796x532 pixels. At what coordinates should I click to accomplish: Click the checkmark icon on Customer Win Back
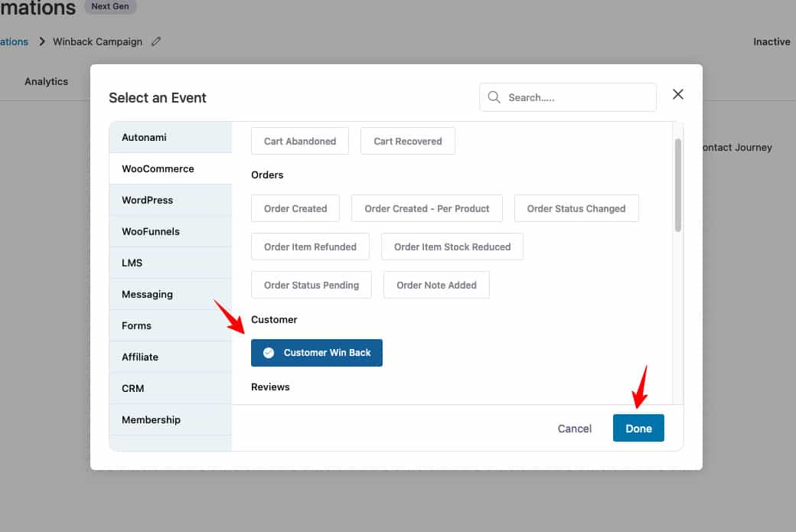pyautogui.click(x=269, y=353)
